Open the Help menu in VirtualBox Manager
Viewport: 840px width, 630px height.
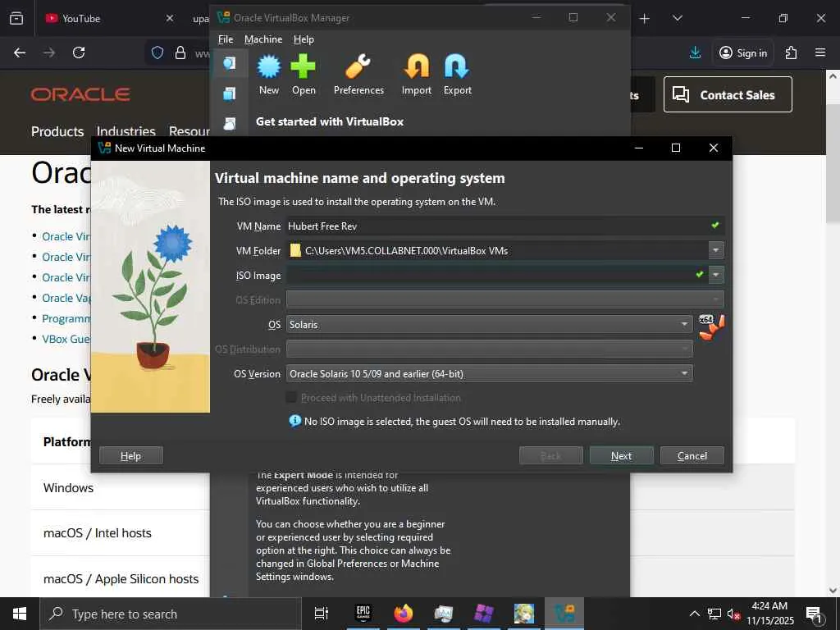coord(304,39)
